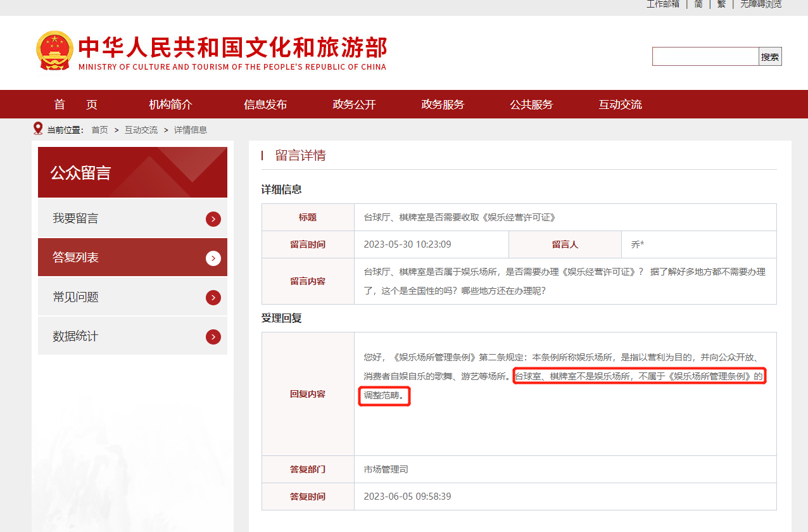
Task: Click the 搜索 search button
Action: click(770, 56)
